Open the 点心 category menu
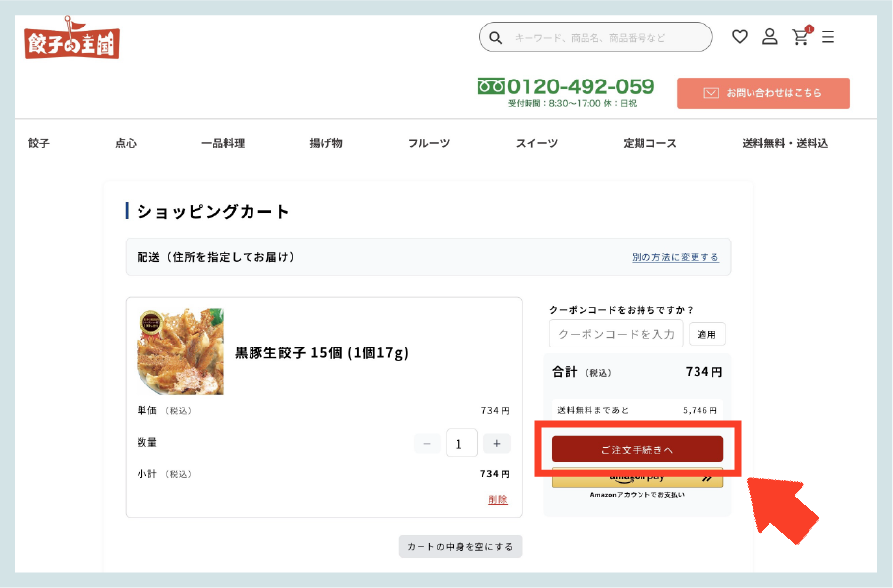The width and height of the screenshot is (893, 588). click(126, 143)
